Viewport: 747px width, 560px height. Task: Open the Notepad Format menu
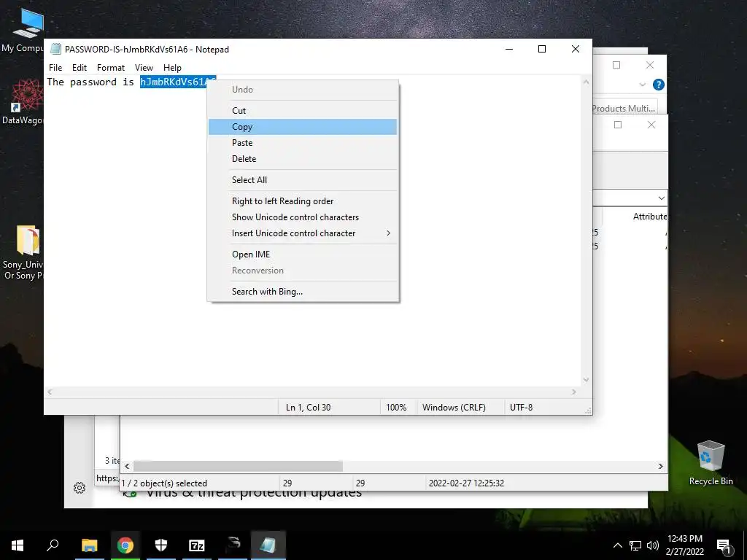click(111, 68)
